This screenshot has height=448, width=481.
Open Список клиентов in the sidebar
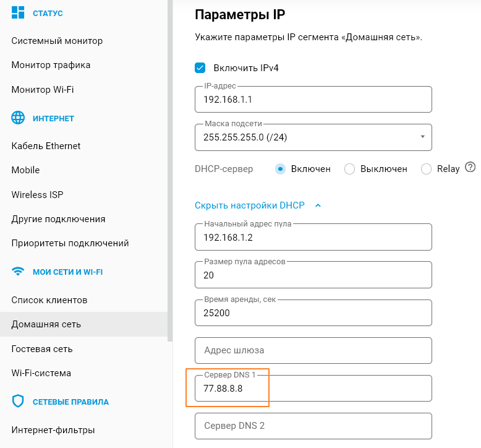point(49,300)
